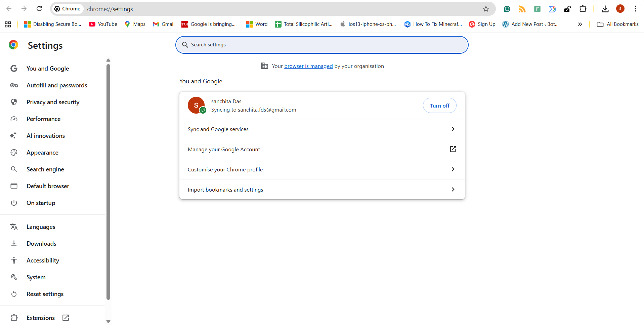644x325 pixels.
Task: Open the Downloads icon in toolbar
Action: point(605,9)
